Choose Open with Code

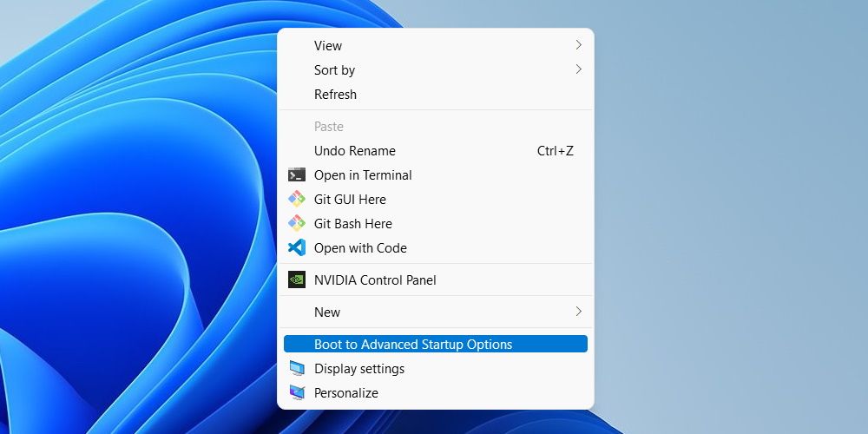point(436,248)
